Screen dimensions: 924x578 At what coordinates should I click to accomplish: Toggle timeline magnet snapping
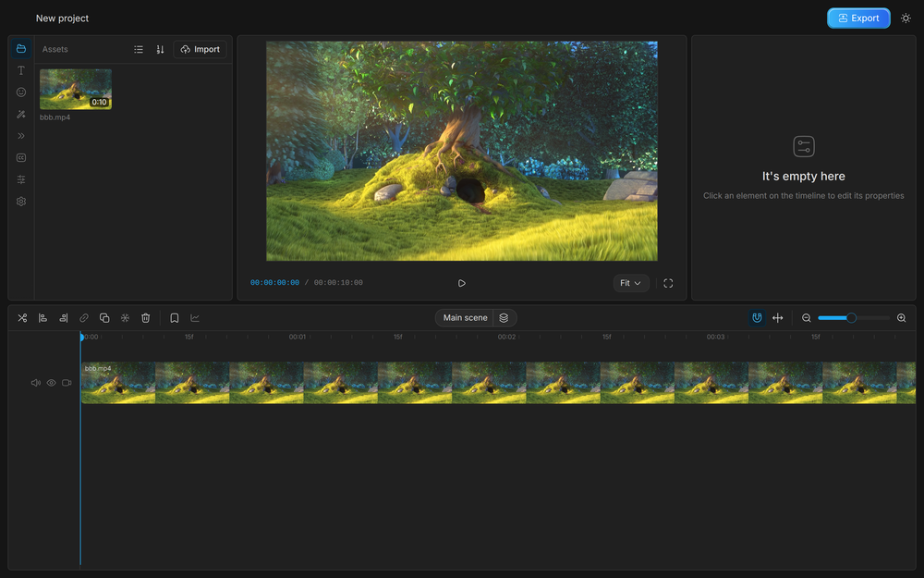tap(758, 318)
